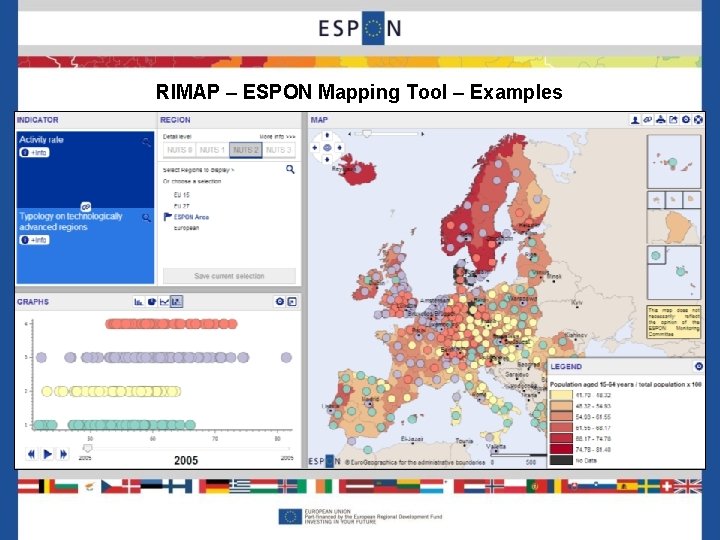The height and width of the screenshot is (540, 720).
Task: Select NUTS 0 detail level
Action: (x=180, y=150)
